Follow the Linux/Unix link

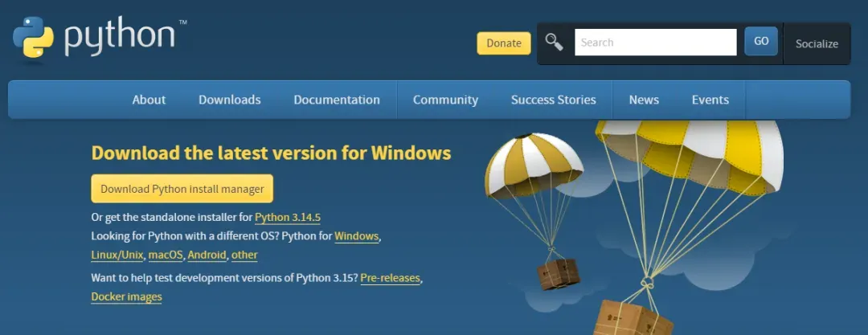118,255
